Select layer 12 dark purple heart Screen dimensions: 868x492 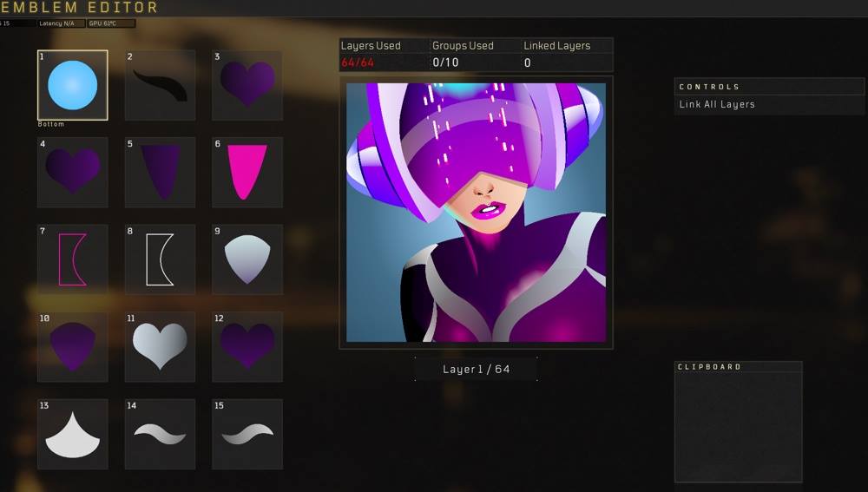[247, 347]
